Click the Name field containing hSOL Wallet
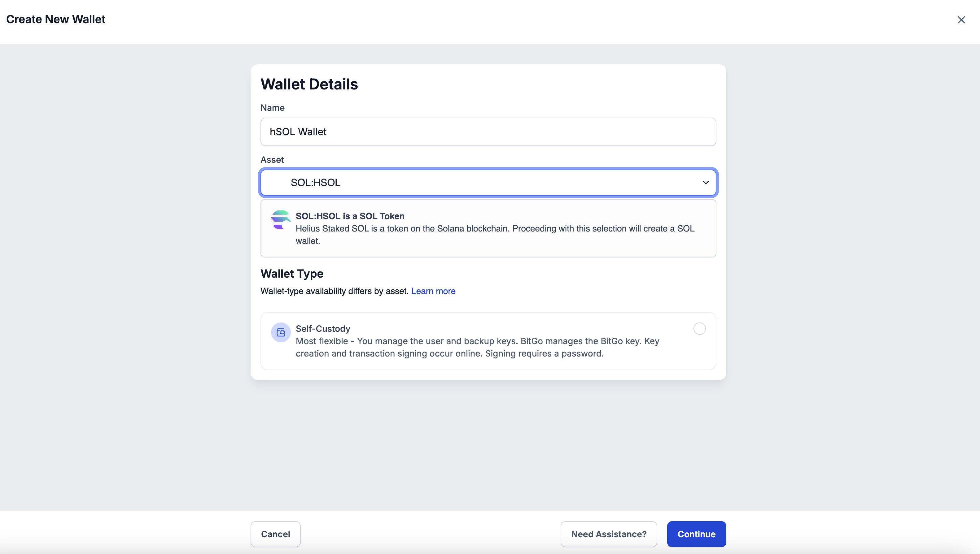 coord(488,132)
